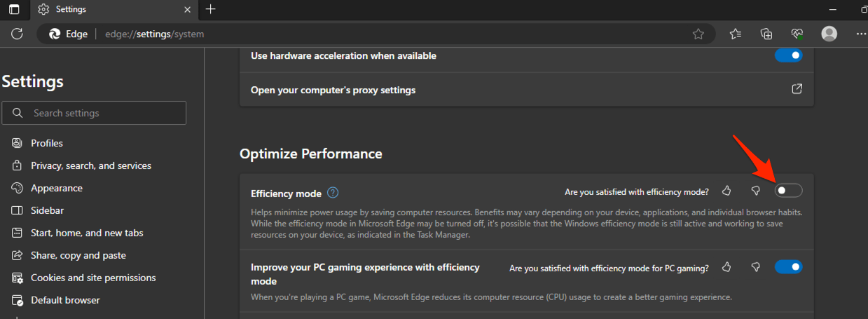Turn off PC gaming efficiency mode toggle

(x=788, y=267)
